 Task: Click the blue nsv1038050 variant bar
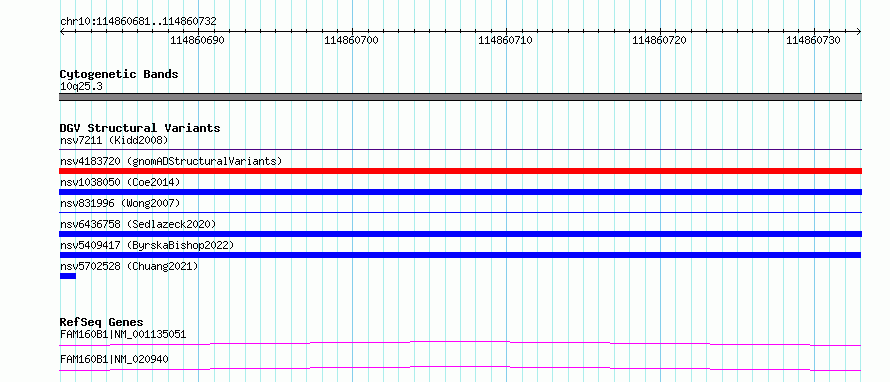pos(460,192)
